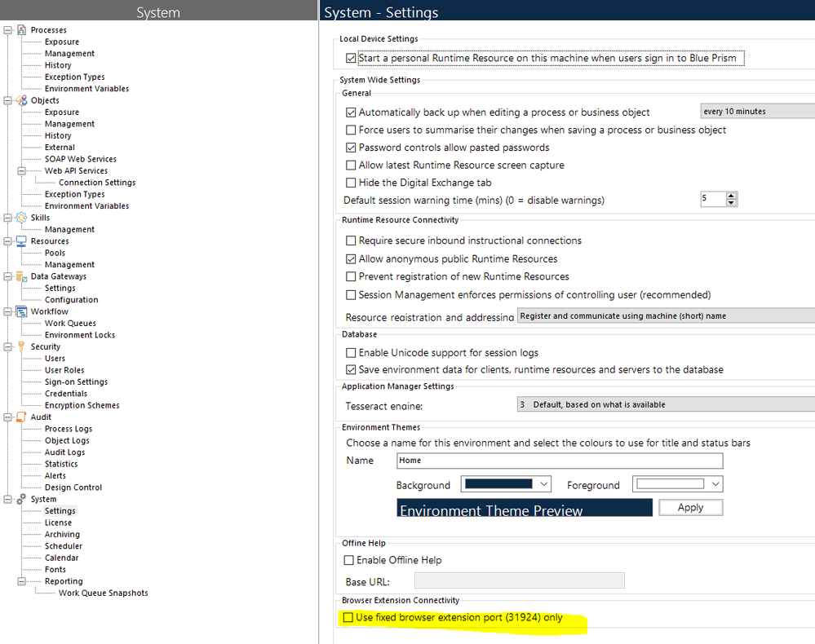The width and height of the screenshot is (815, 644).
Task: Toggle personal Runtime Resource startup checkbox
Action: (x=351, y=58)
